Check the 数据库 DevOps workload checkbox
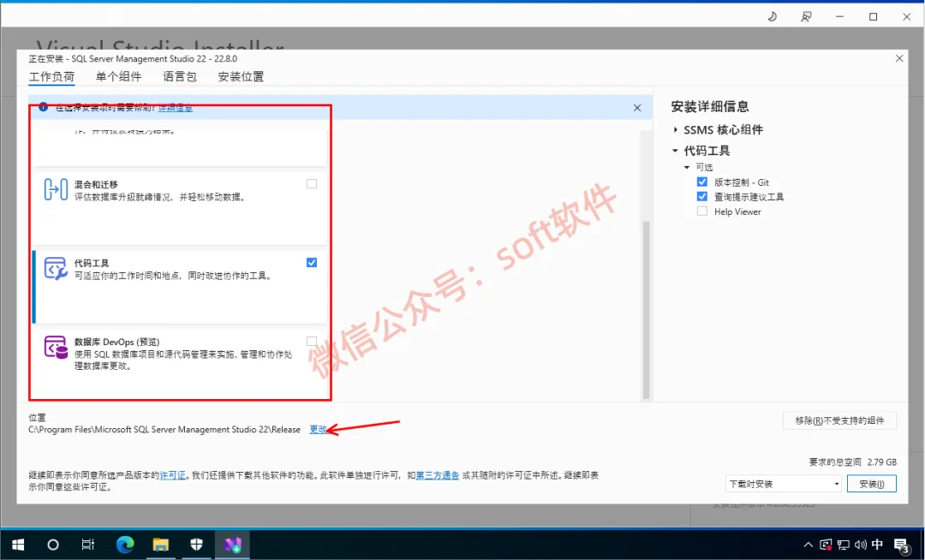This screenshot has width=925, height=560. (312, 342)
